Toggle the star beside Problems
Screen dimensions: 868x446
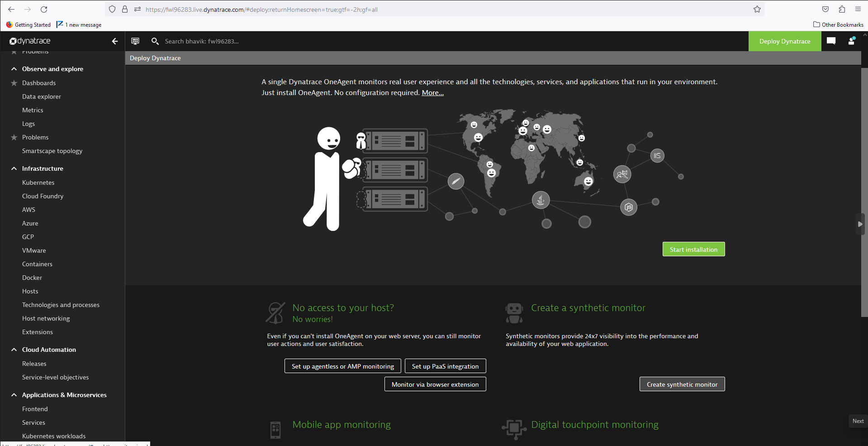(14, 137)
